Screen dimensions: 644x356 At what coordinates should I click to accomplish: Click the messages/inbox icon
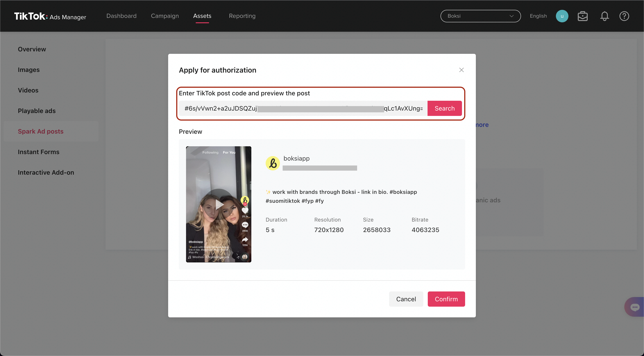[582, 16]
